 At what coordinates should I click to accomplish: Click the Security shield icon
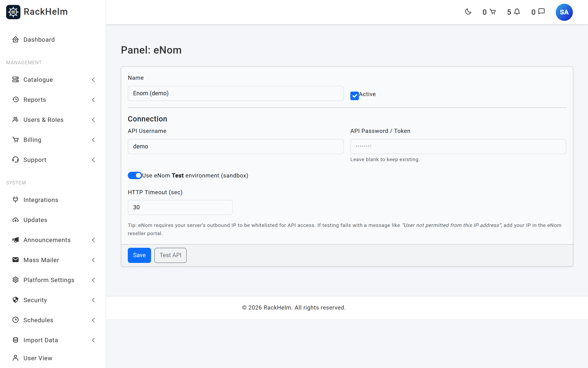click(16, 300)
